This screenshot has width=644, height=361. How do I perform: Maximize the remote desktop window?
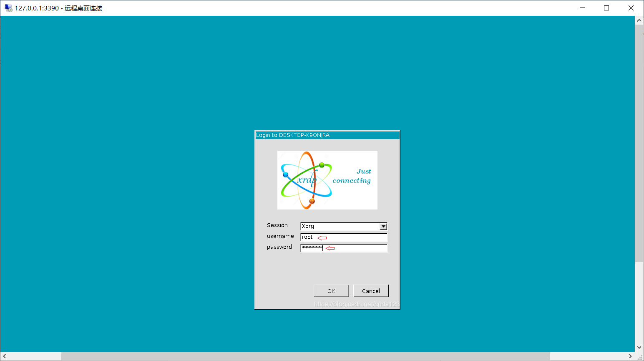click(606, 8)
